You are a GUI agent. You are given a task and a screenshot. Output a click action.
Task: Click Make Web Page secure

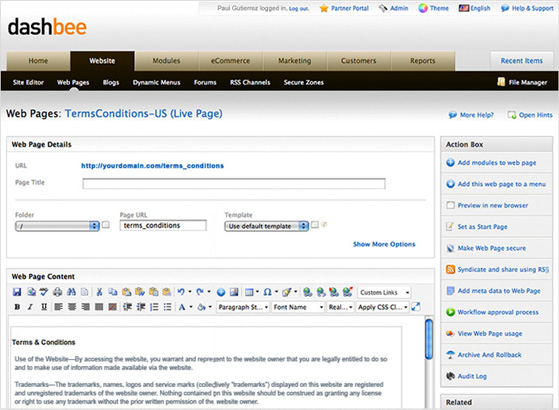click(492, 248)
